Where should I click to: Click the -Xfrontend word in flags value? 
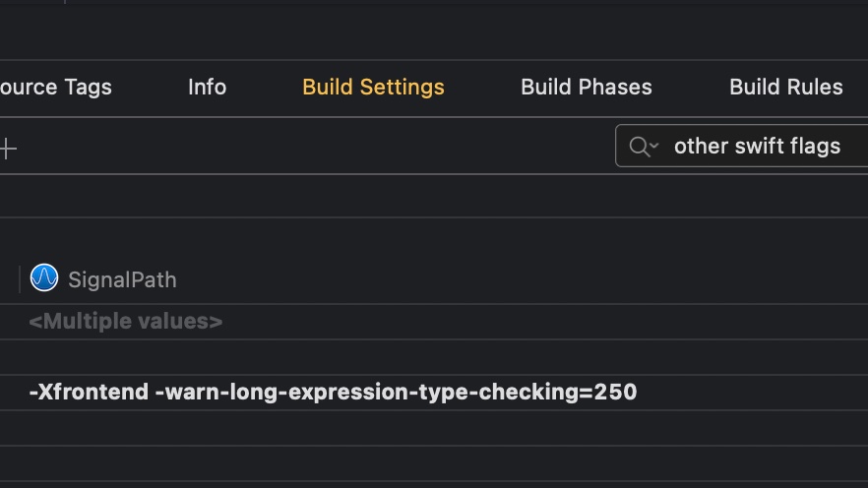pos(89,392)
